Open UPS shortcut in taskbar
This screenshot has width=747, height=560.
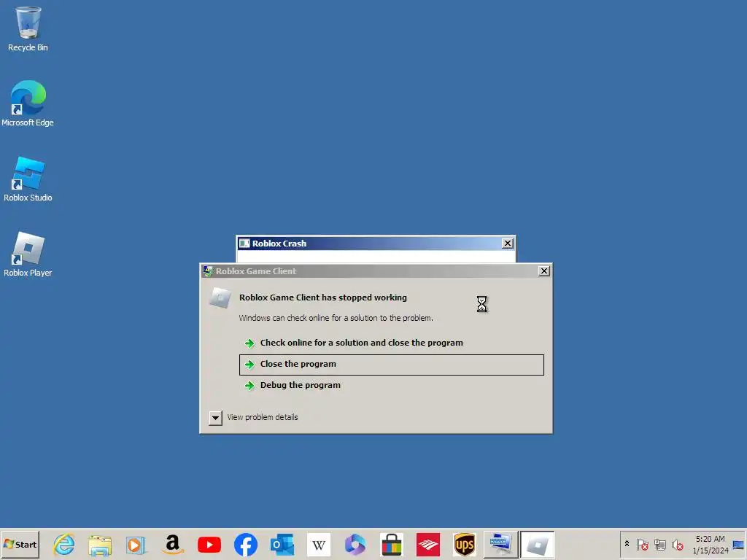(465, 545)
